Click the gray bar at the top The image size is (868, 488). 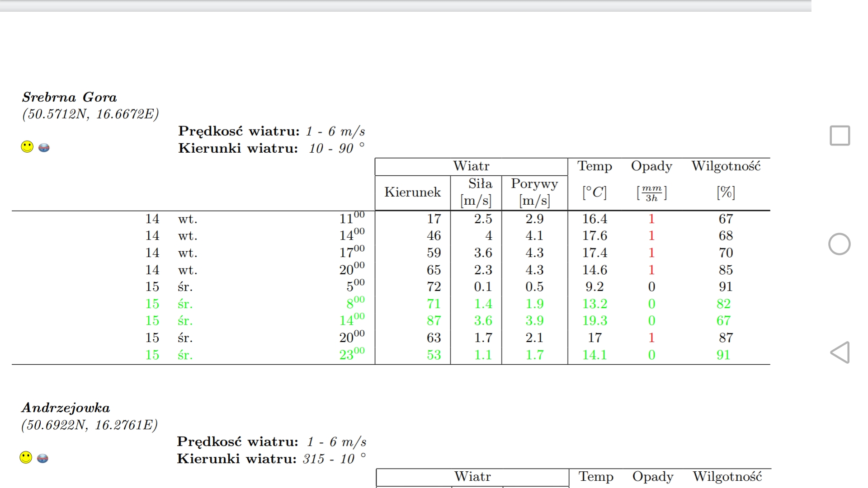click(405, 5)
